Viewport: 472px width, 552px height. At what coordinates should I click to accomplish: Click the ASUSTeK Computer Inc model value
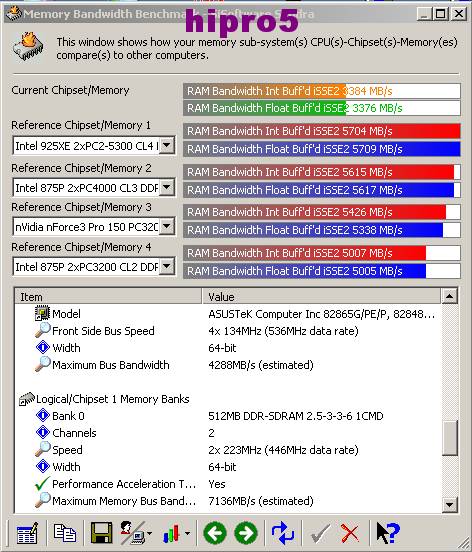coord(322,314)
